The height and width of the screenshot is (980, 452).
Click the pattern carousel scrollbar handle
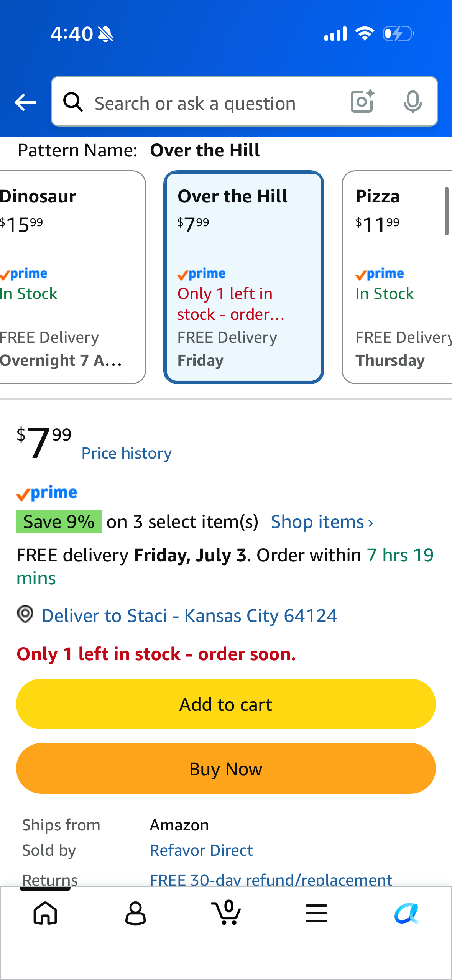pos(447,211)
